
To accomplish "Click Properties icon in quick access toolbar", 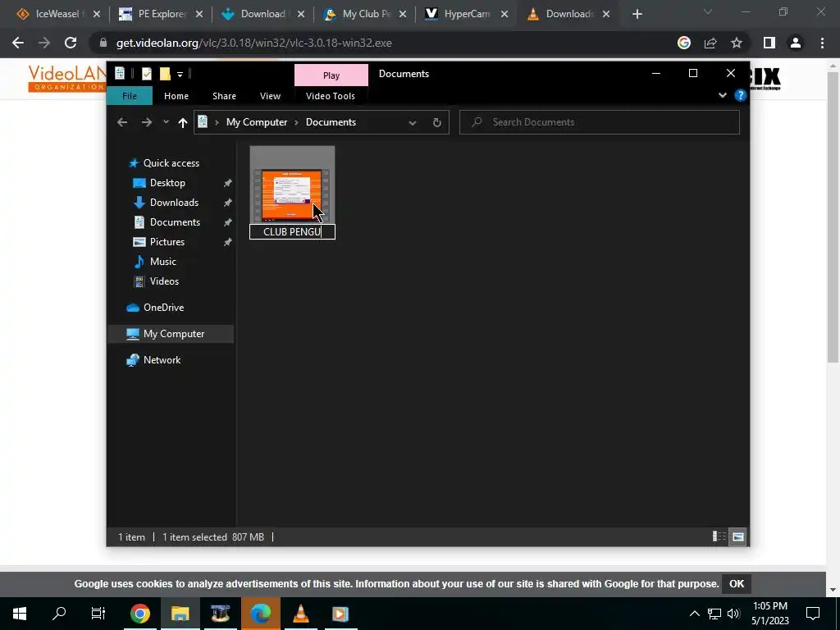I will [x=147, y=73].
